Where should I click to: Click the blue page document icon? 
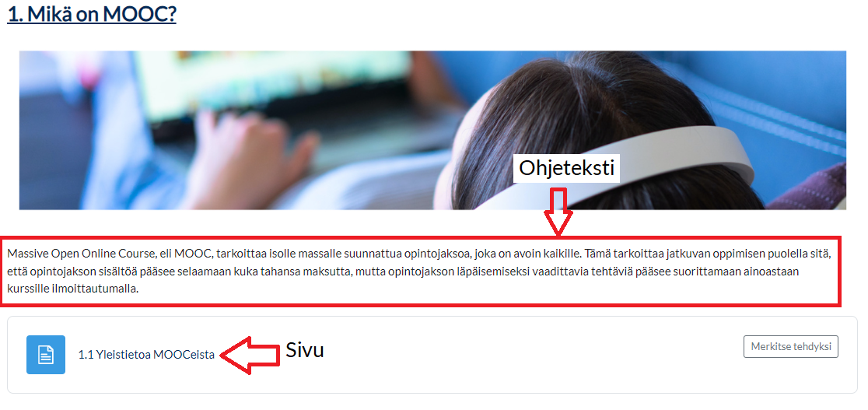[x=46, y=355]
